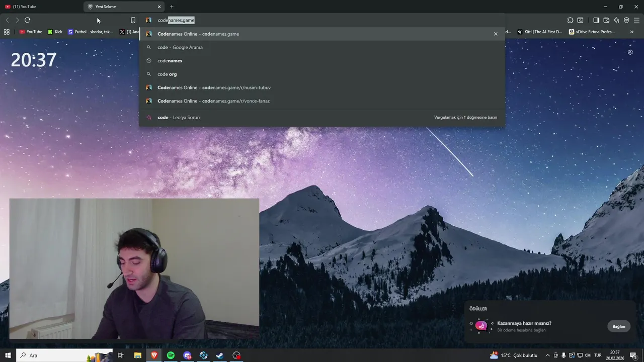Open volume control in system tray
The image size is (644, 362).
[588, 355]
